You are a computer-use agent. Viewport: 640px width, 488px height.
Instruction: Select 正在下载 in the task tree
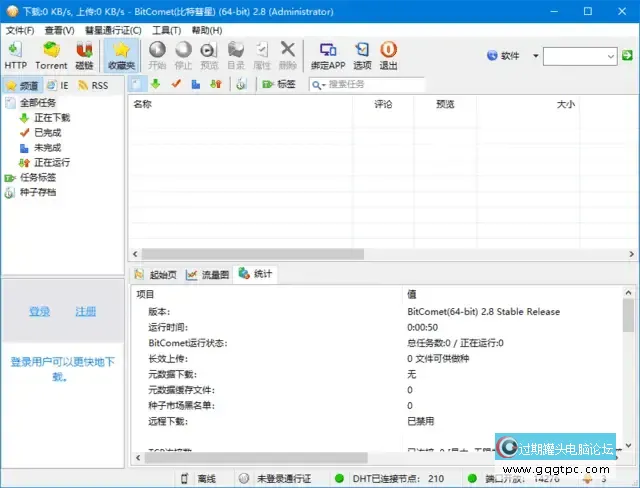pos(52,118)
